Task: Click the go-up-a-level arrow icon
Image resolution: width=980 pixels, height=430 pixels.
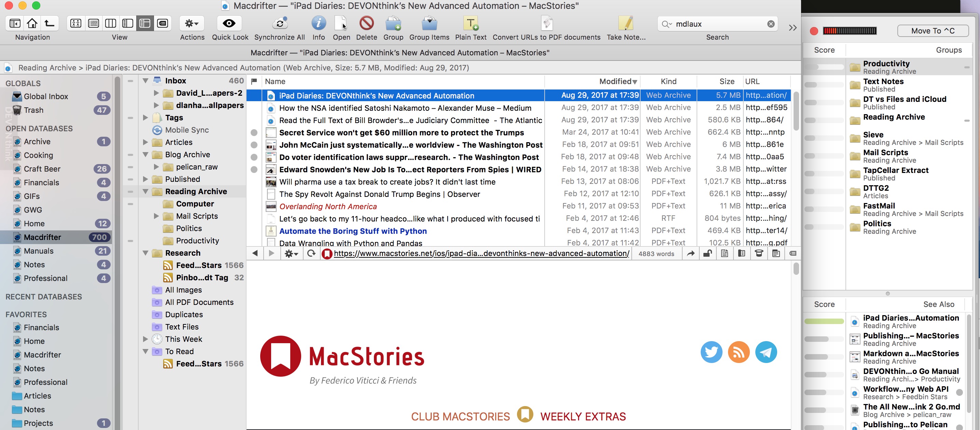Action: pyautogui.click(x=50, y=24)
